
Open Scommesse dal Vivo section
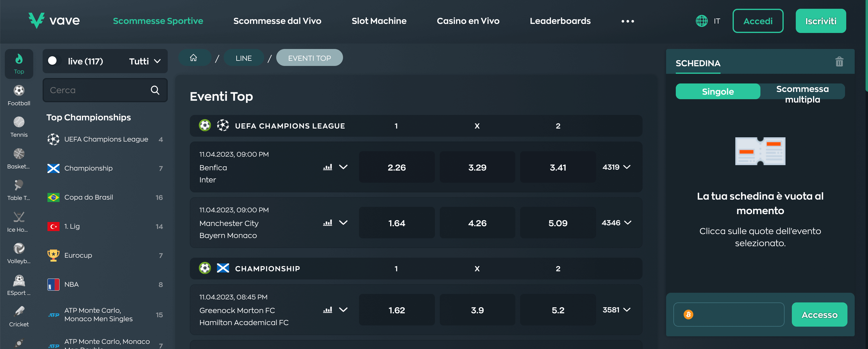[x=277, y=21]
